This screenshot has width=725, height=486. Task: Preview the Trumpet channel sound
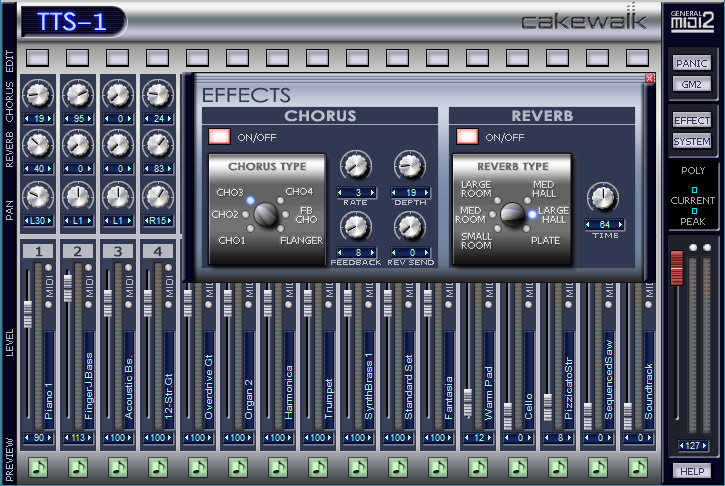coord(318,468)
